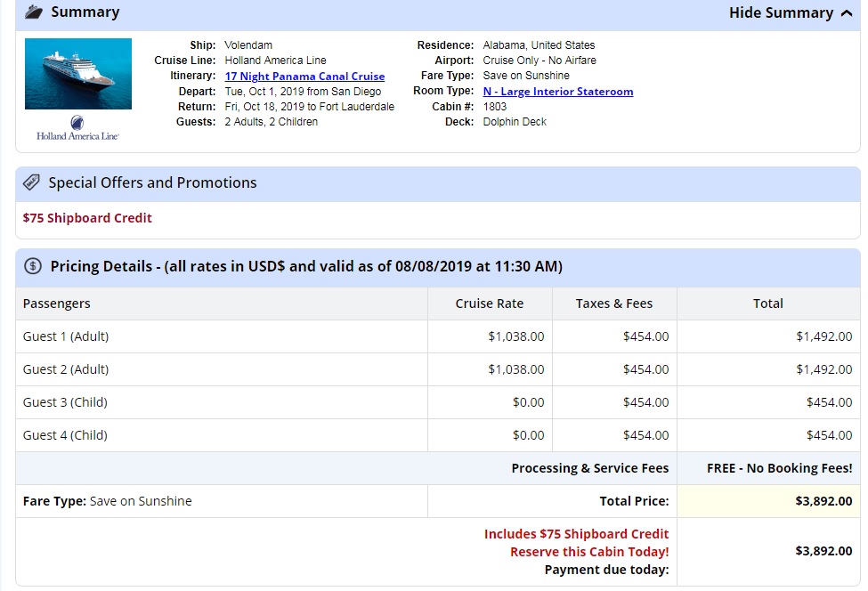Click the Passengers column header

[x=56, y=304]
